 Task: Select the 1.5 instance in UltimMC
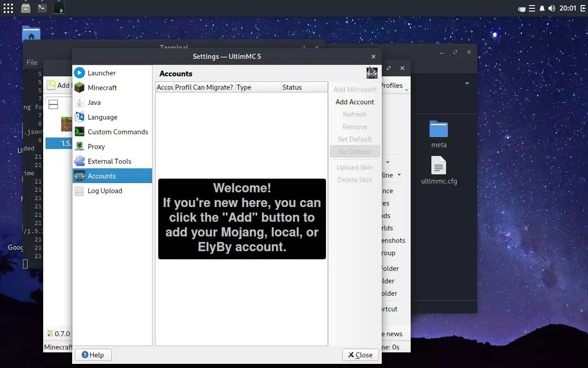coord(58,143)
